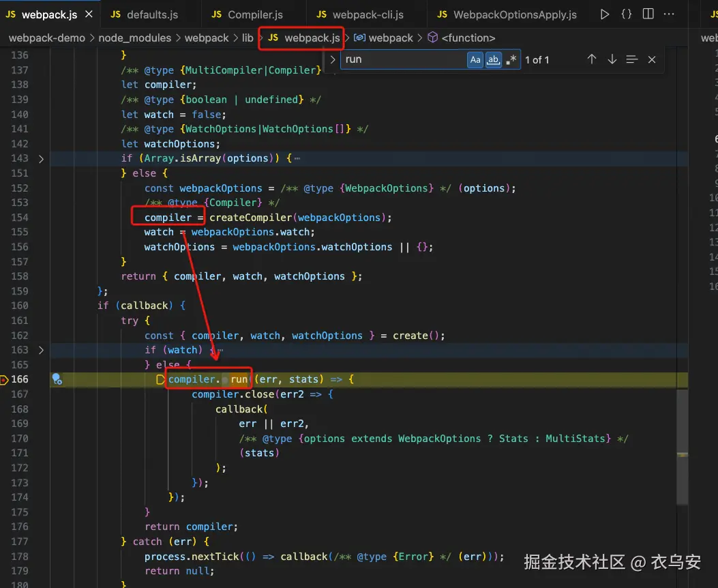Close the find widget
Screen dimensions: 718x588
coord(652,59)
